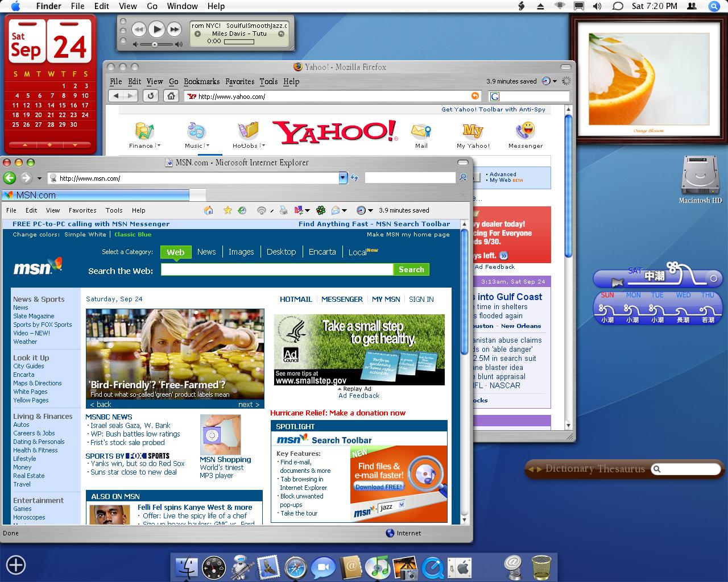Click the Internet Explorer favorites star icon
This screenshot has width=728, height=582.
[227, 210]
